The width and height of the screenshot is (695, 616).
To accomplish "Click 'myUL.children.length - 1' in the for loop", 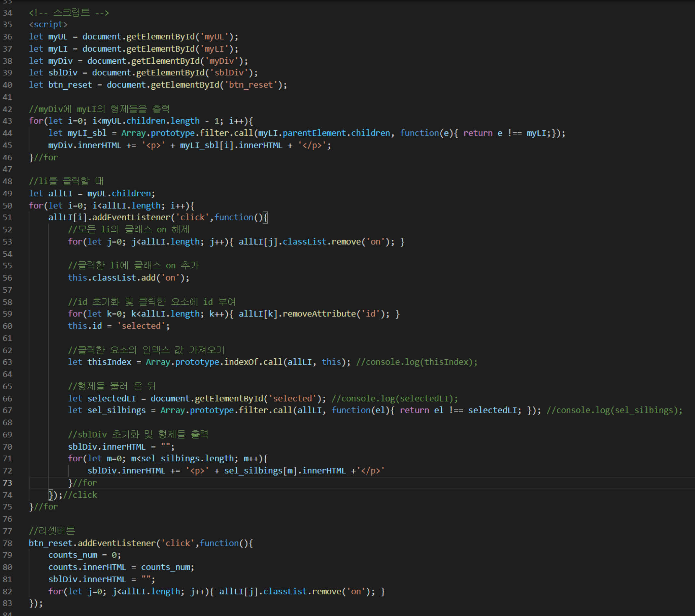I will click(x=160, y=121).
